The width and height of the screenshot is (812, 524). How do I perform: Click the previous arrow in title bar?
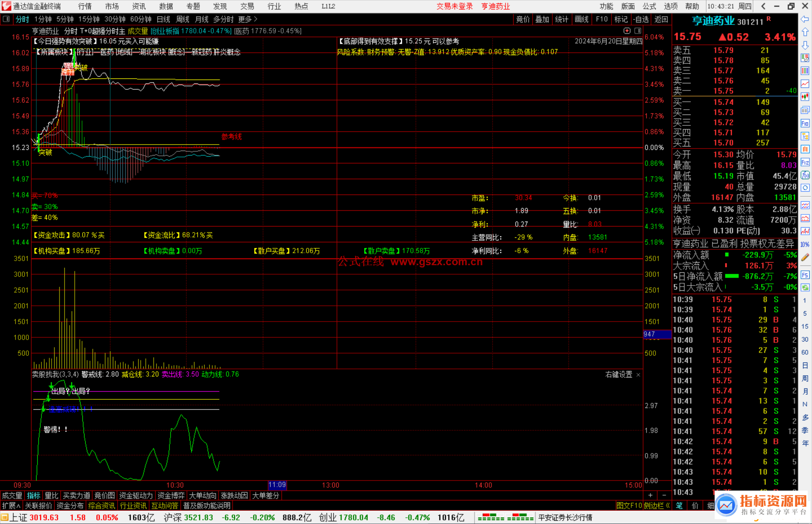point(763,6)
